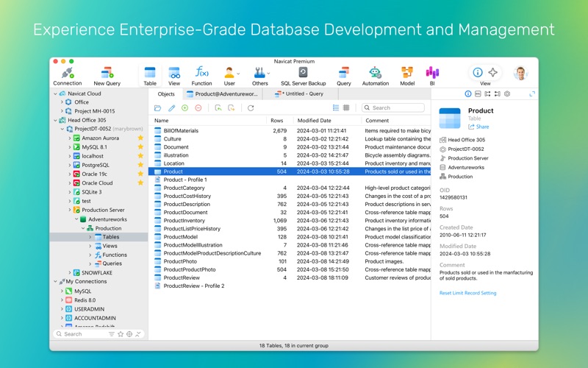
Task: Click the objects Search field
Action: [x=393, y=107]
